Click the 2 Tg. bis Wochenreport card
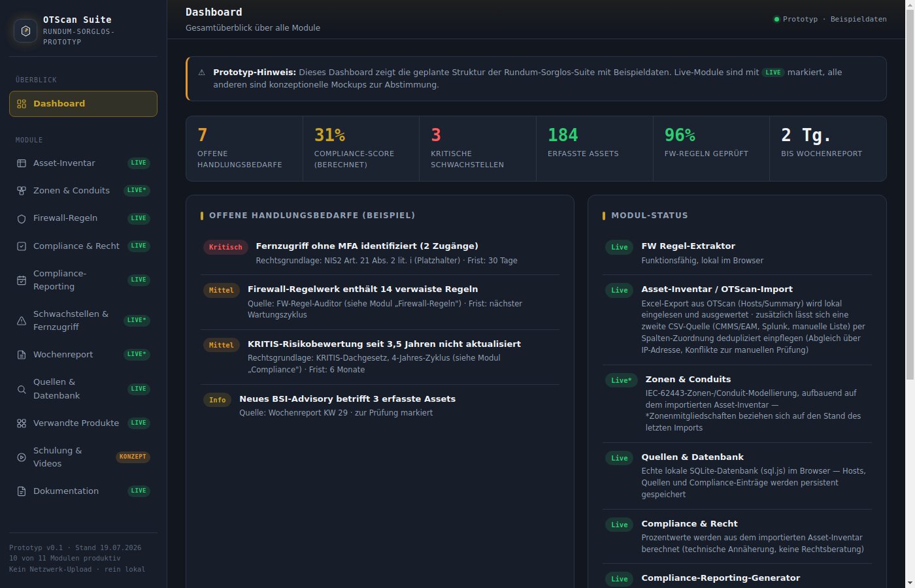 [828, 148]
